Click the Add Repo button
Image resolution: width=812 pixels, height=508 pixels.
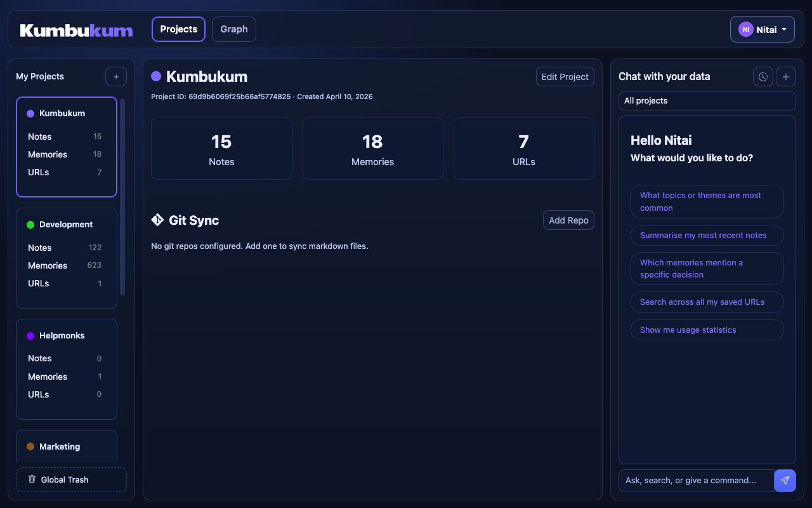point(568,220)
